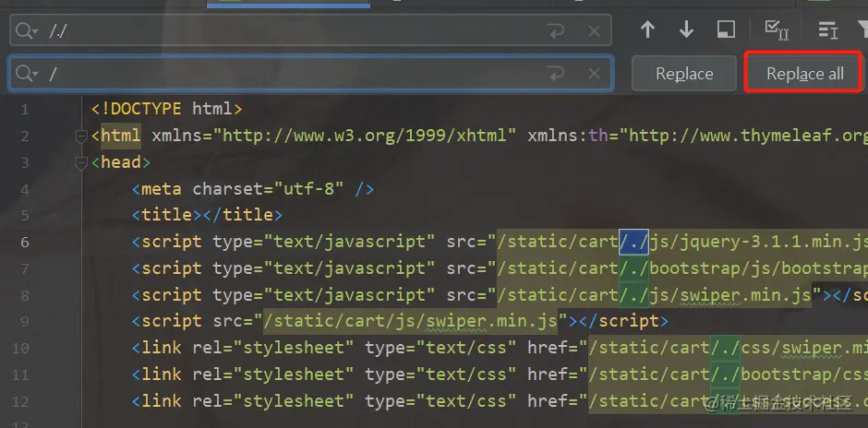The width and height of the screenshot is (868, 428).
Task: Jump to next occurrence with down arrow
Action: (686, 30)
